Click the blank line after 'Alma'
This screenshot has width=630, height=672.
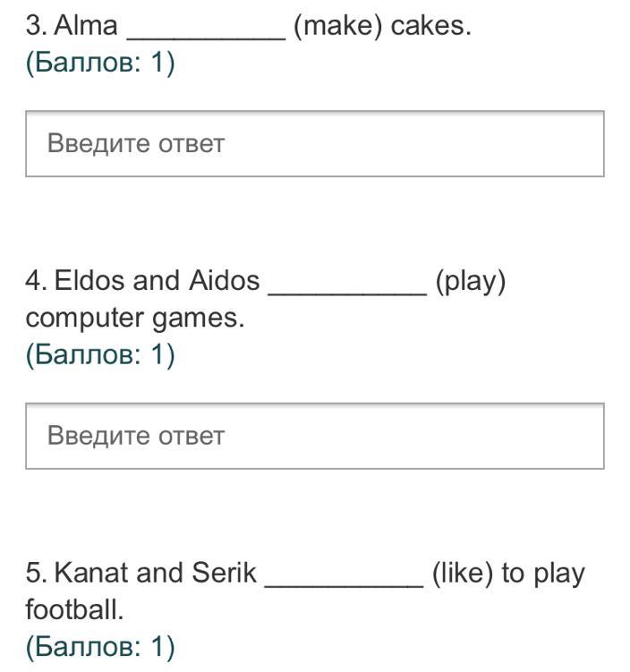(207, 32)
